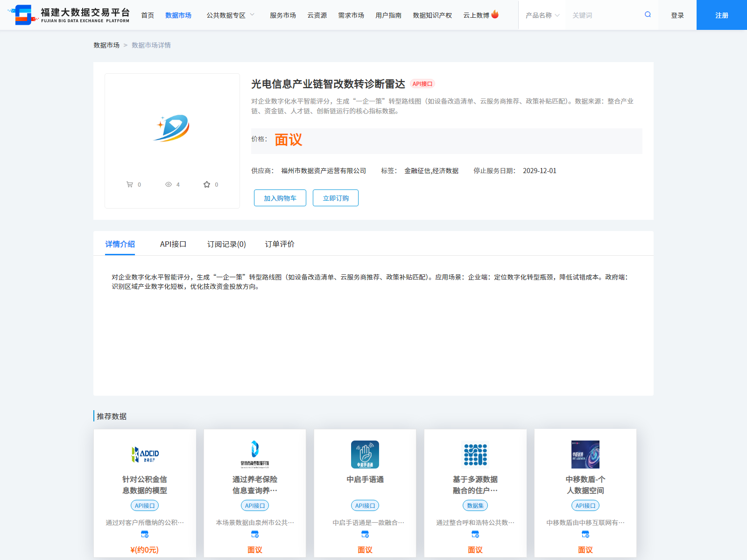Click the ¥(约0元) price text
Screen dimensions: 747x560
(145, 550)
